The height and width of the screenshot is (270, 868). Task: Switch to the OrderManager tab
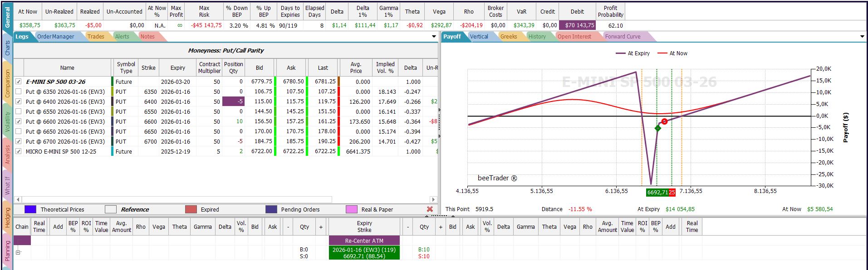coord(55,37)
